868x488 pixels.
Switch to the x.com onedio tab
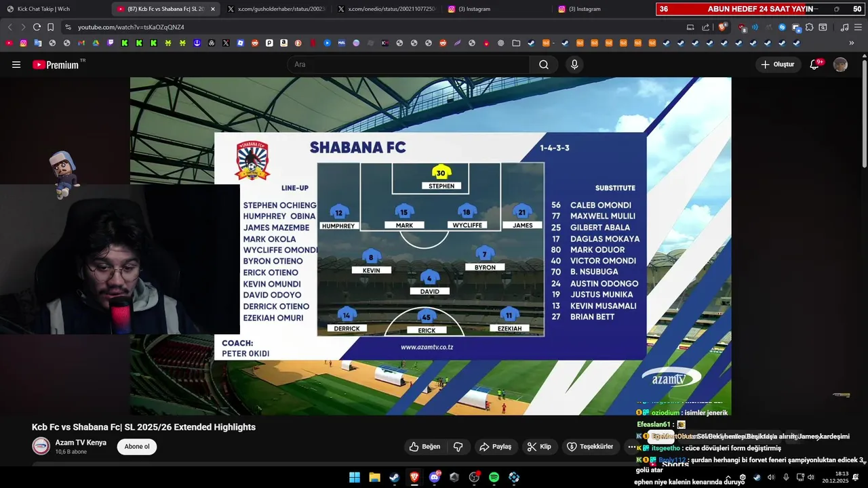pos(387,9)
